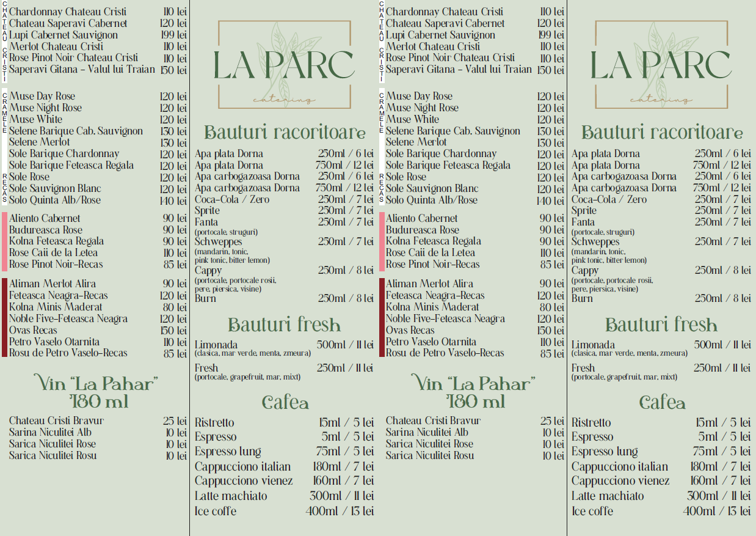
Task: Select the '25 lei' price in the right menu copy
Action: pyautogui.click(x=552, y=420)
